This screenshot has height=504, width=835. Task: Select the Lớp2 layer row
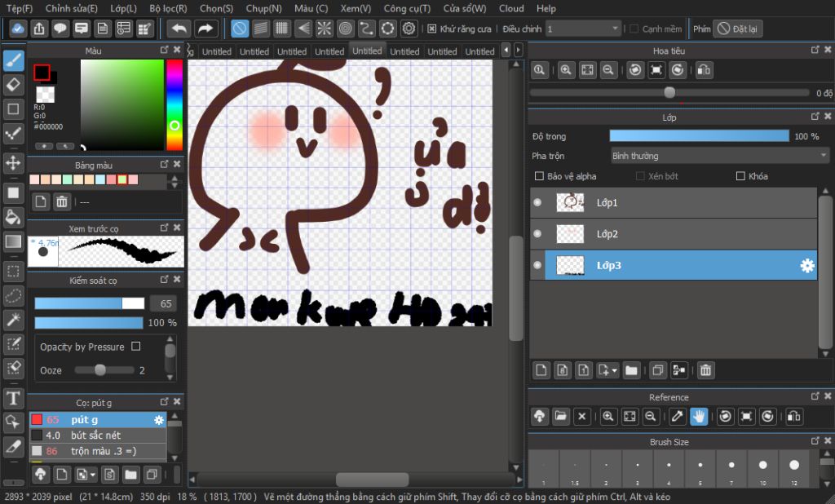[x=674, y=234]
